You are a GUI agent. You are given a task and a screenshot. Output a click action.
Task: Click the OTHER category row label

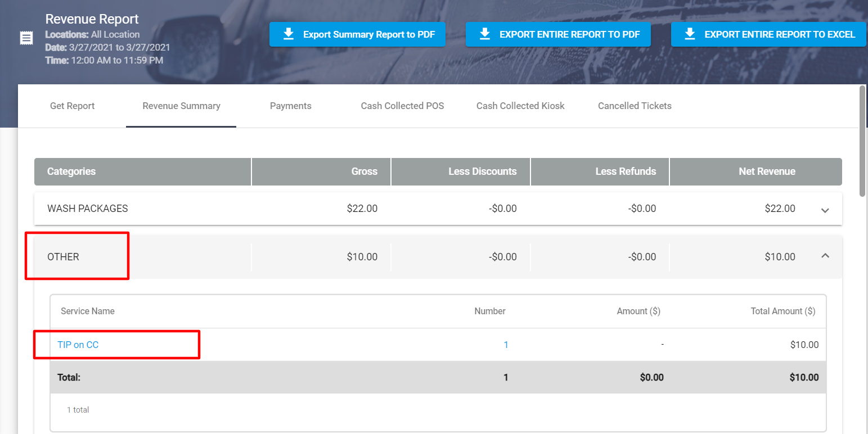(x=63, y=257)
